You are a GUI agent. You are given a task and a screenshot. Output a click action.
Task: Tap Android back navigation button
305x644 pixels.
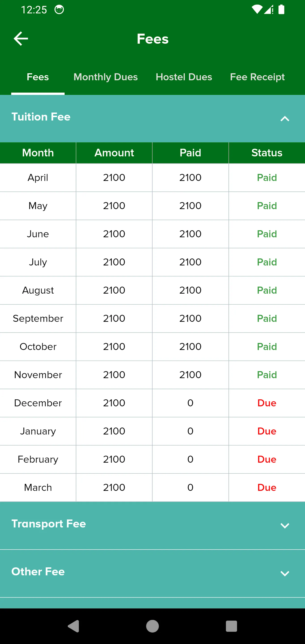coord(74,626)
